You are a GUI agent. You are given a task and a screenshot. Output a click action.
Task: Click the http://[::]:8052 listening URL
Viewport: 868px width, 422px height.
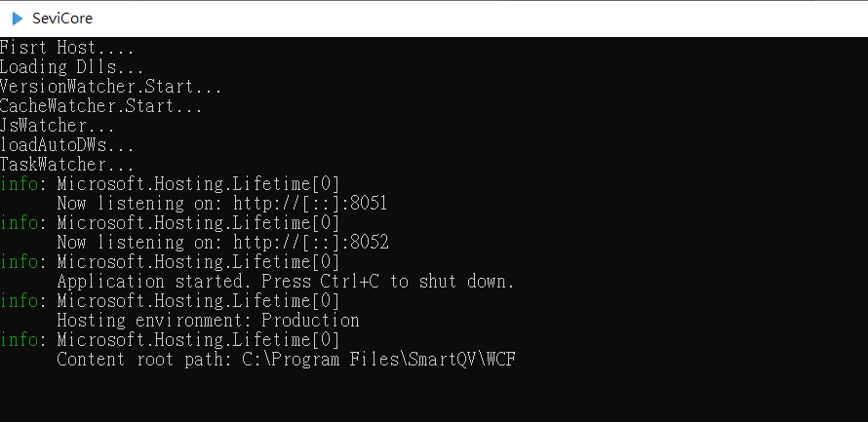click(310, 243)
